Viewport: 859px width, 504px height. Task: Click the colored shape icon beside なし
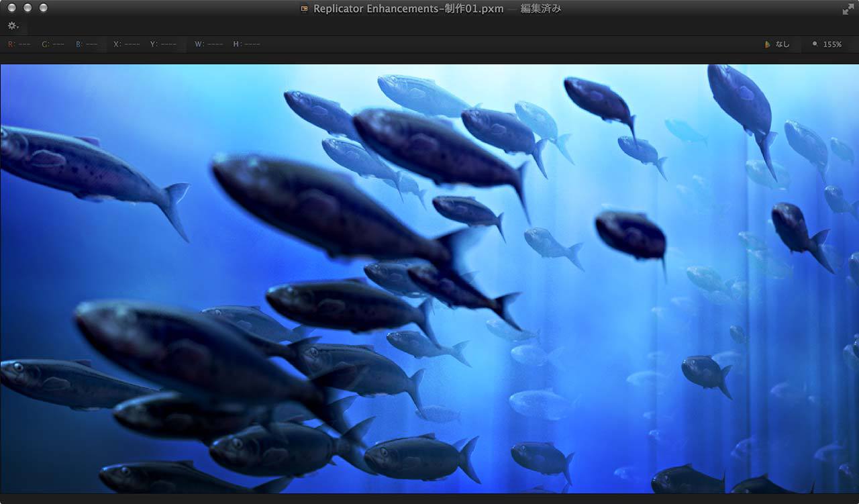pyautogui.click(x=767, y=44)
